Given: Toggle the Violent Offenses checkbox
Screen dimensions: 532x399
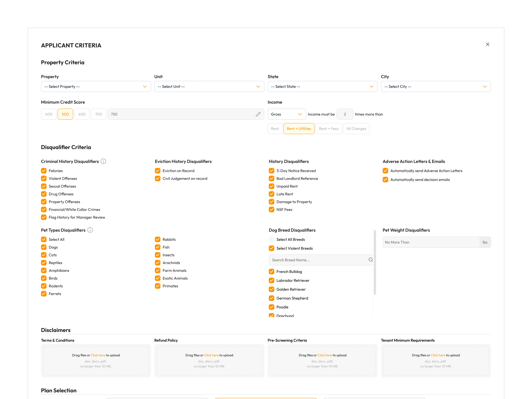Looking at the screenshot, I should [44, 178].
